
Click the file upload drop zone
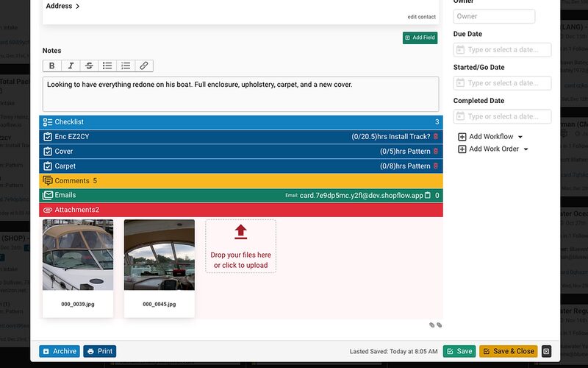pos(241,247)
